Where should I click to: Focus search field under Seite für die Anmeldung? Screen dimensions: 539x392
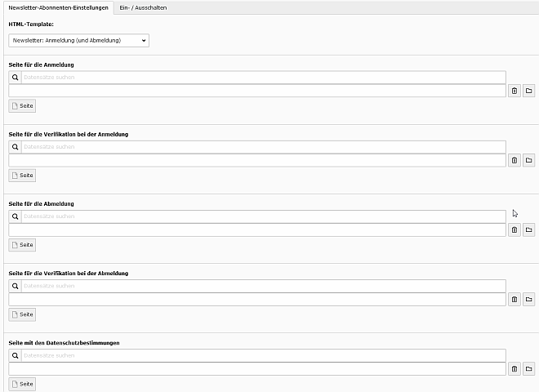point(261,78)
